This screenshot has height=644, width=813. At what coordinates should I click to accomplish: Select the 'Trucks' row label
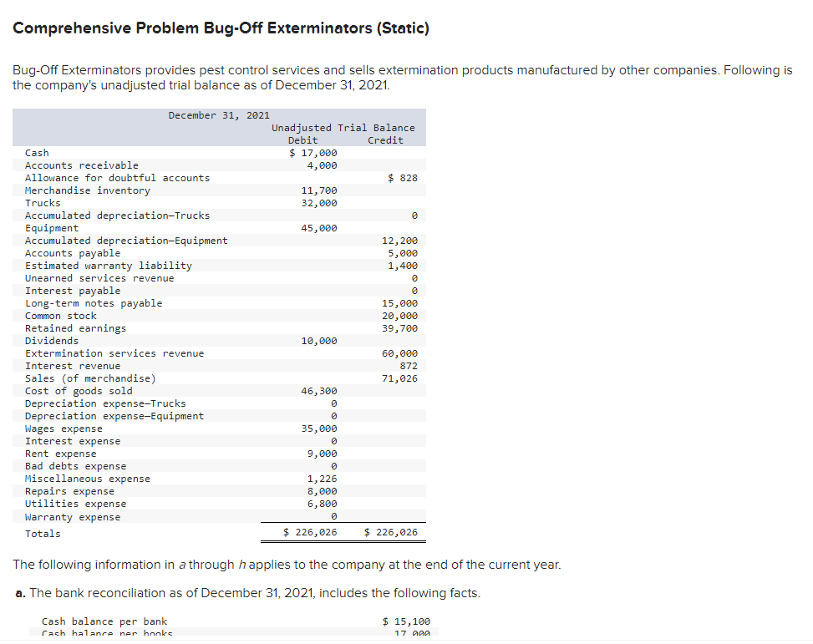click(x=43, y=203)
